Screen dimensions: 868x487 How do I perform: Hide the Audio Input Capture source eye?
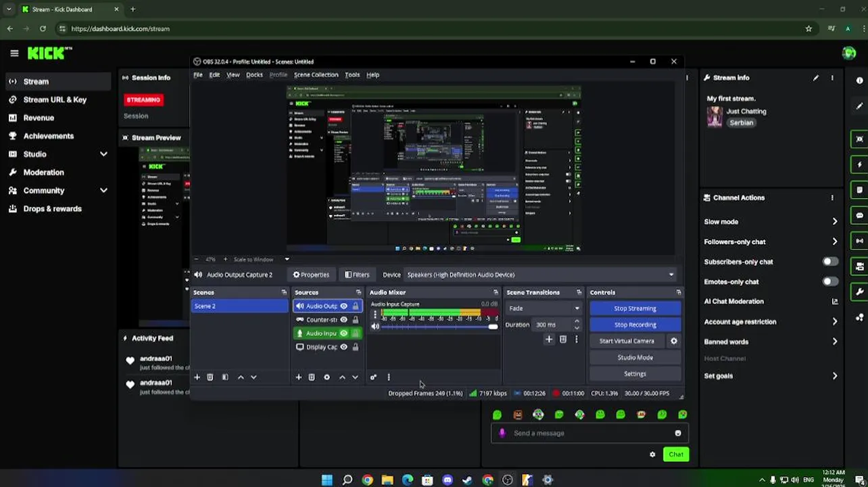click(x=343, y=333)
